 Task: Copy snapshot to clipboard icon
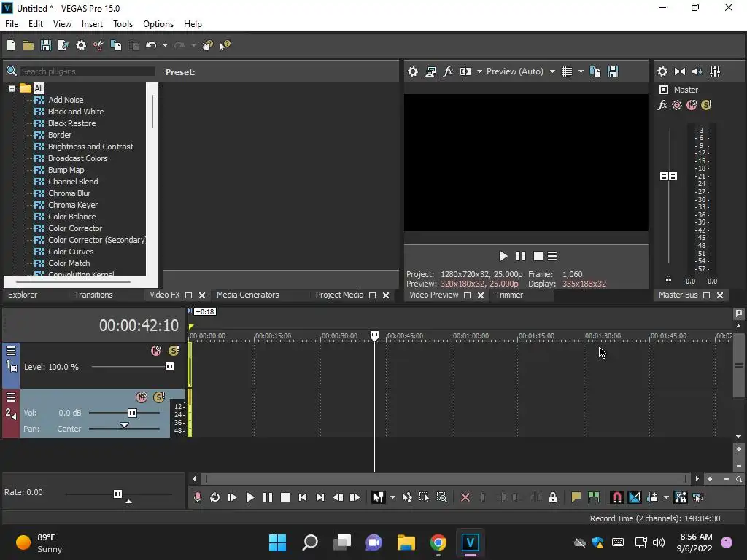595,71
